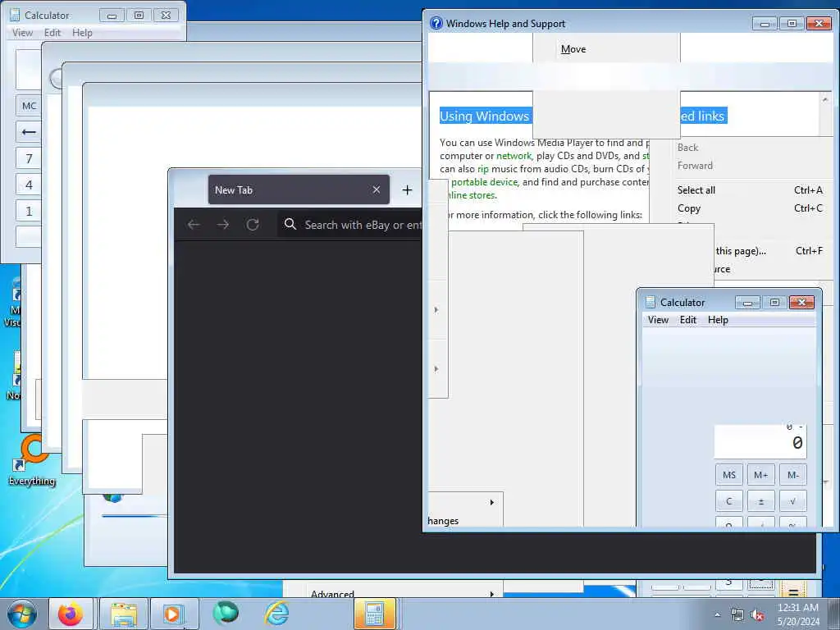Open Internet Explorer from the taskbar
The image size is (840, 630).
tap(277, 614)
